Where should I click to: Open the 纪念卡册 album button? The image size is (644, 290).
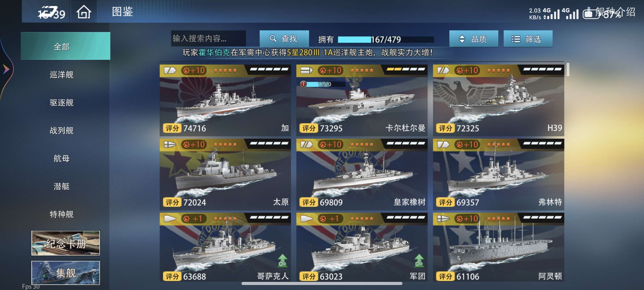coord(66,243)
